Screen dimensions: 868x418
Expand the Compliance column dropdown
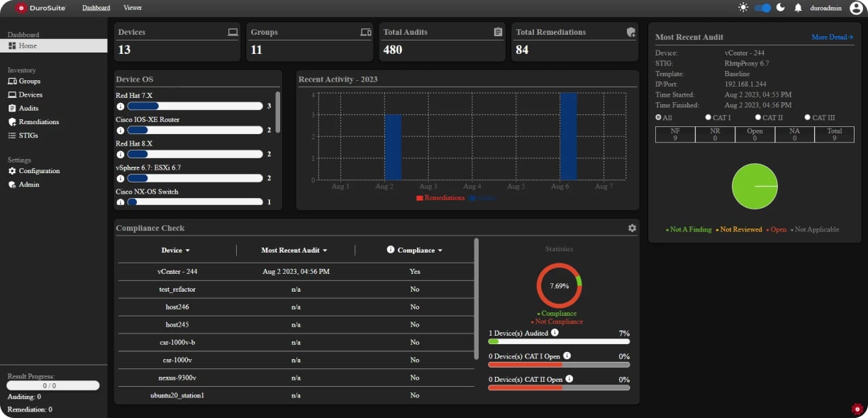pos(440,251)
